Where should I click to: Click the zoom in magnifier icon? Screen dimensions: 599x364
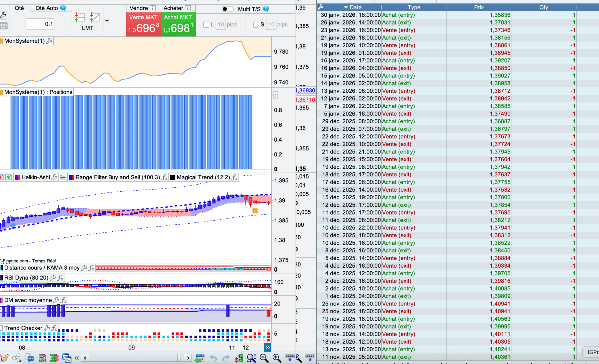(x=276, y=358)
